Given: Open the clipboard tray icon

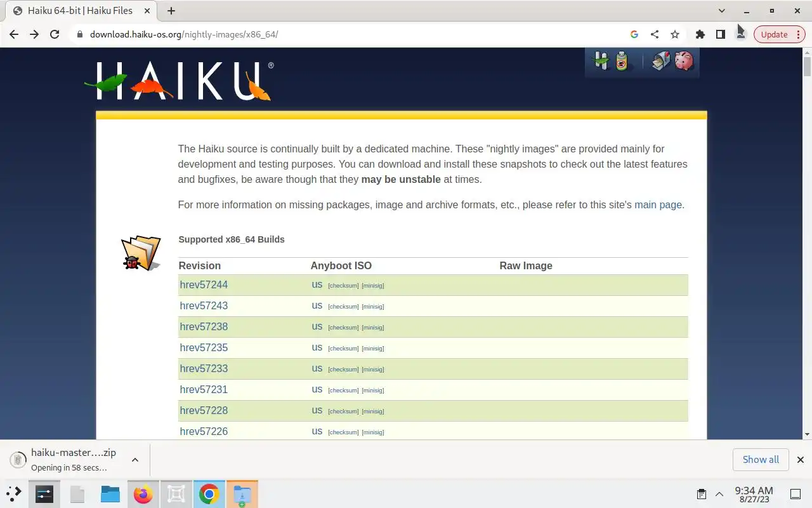Looking at the screenshot, I should pos(701,494).
